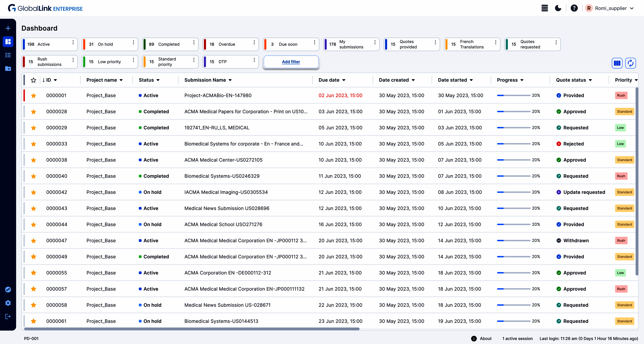
Task: Toggle dark mode moon icon
Action: (x=558, y=8)
